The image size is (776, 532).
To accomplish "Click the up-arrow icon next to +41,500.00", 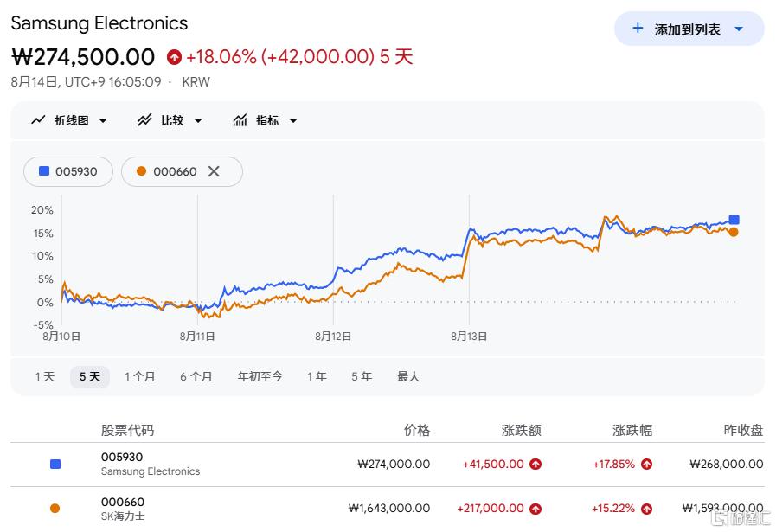I will pyautogui.click(x=536, y=465).
